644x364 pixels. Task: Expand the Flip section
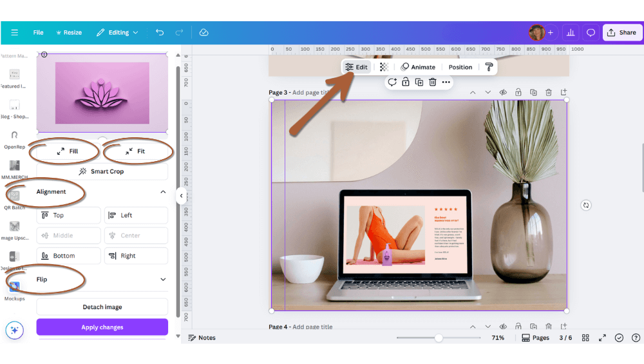(x=163, y=280)
